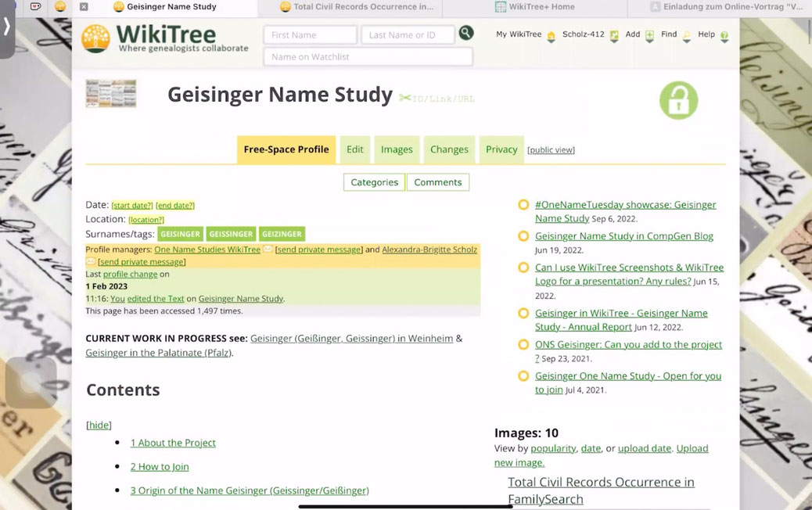The height and width of the screenshot is (510, 812).
Task: Open the Changes tab
Action: (x=448, y=149)
